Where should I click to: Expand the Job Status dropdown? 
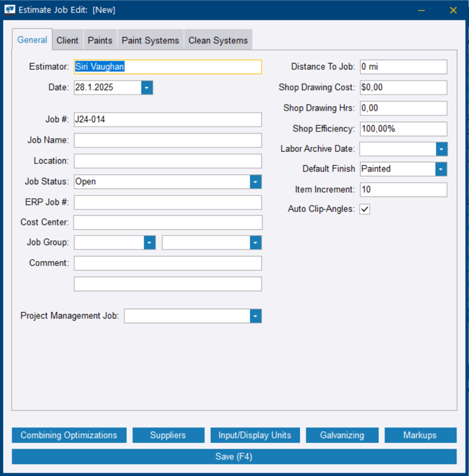pyautogui.click(x=255, y=182)
